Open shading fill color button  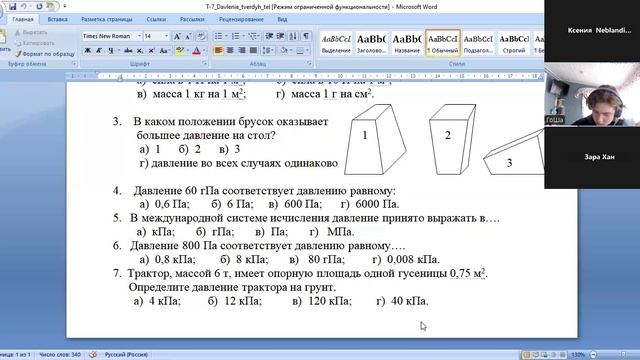coord(284,51)
